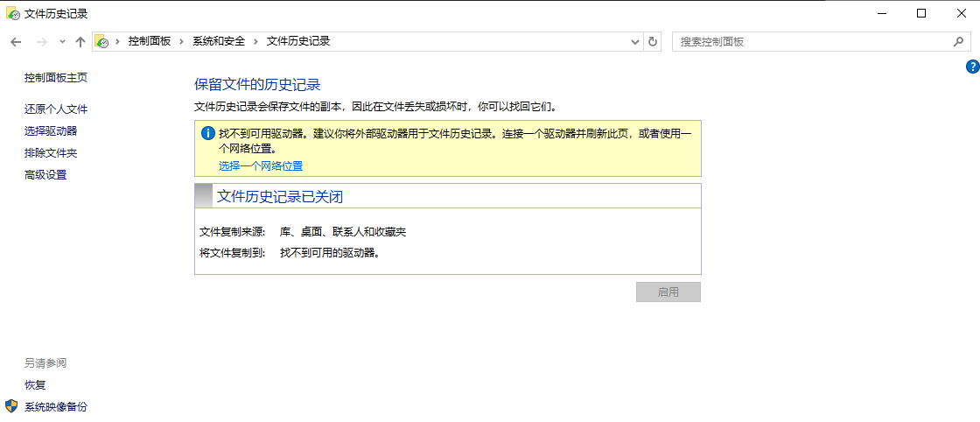The width and height of the screenshot is (980, 422).
Task: Click the search control panel input field
Action: [x=809, y=41]
